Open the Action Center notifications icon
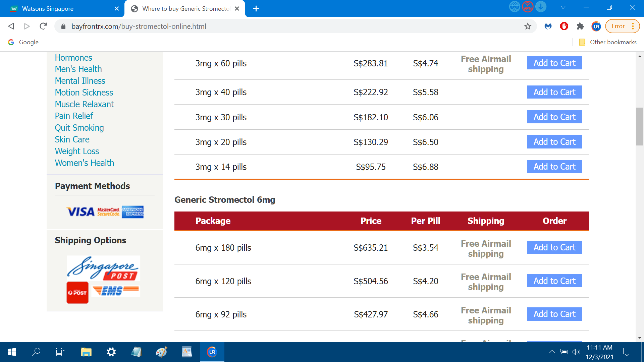Screen dimensions: 644x362 627,352
